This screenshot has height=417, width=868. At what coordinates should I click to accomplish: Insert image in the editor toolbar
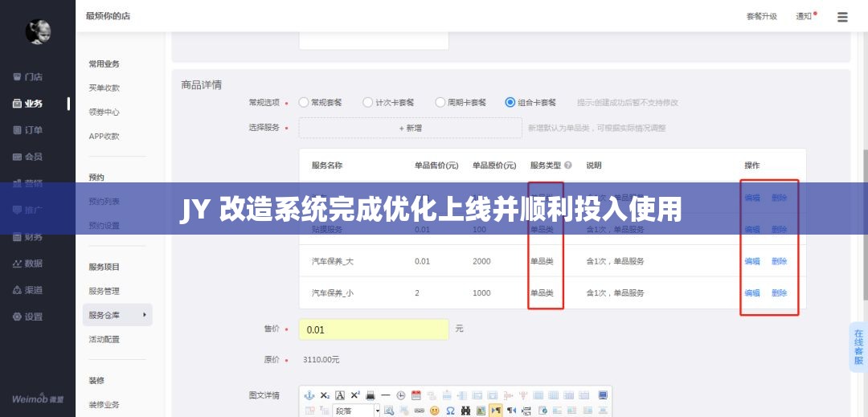coord(481,411)
